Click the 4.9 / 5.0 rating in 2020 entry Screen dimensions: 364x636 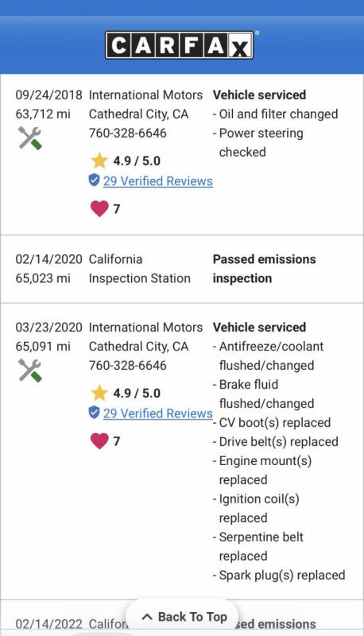137,393
